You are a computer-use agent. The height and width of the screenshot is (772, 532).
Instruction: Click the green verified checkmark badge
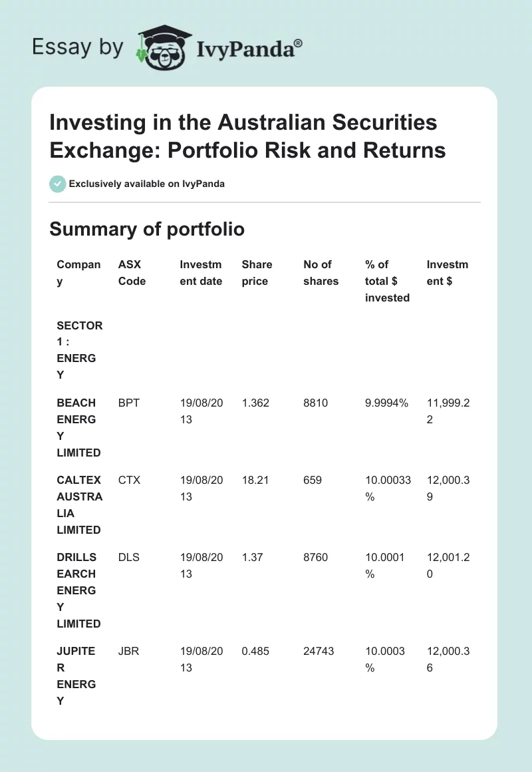[57, 184]
